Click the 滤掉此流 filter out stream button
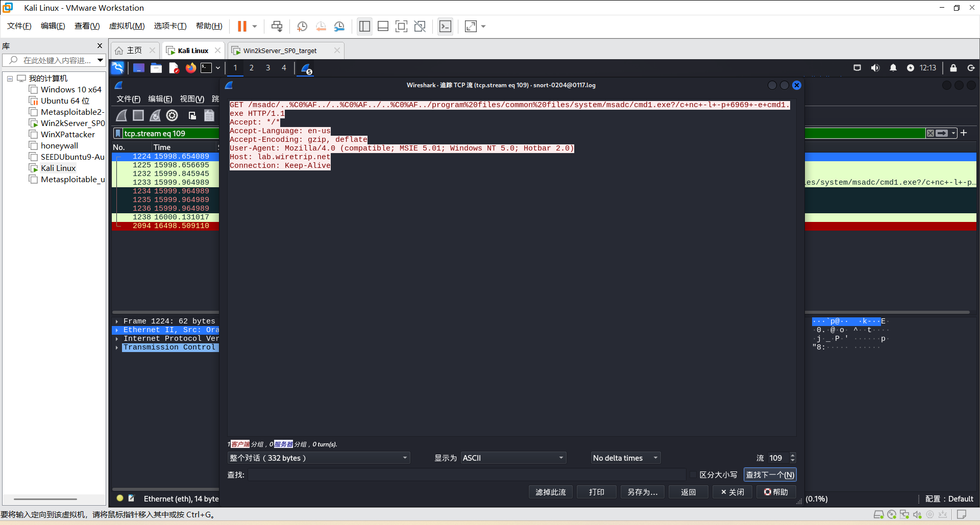Viewport: 980px width, 525px height. point(551,492)
